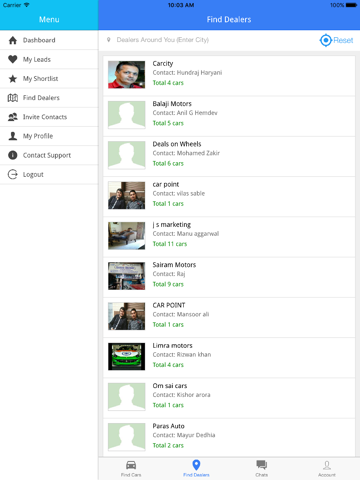Click the Dashboard home icon

13,40
